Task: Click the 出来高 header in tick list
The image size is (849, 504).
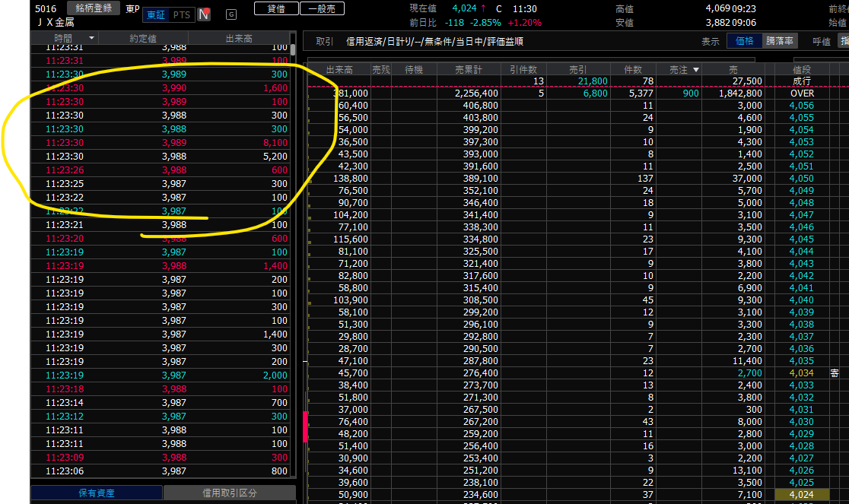Action: (x=239, y=38)
